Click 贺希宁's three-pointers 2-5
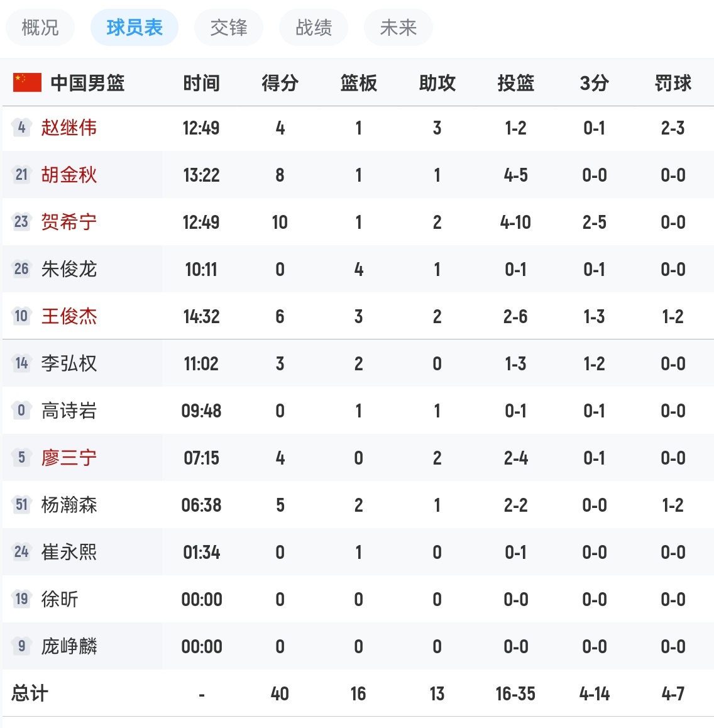The image size is (714, 728). click(x=594, y=223)
